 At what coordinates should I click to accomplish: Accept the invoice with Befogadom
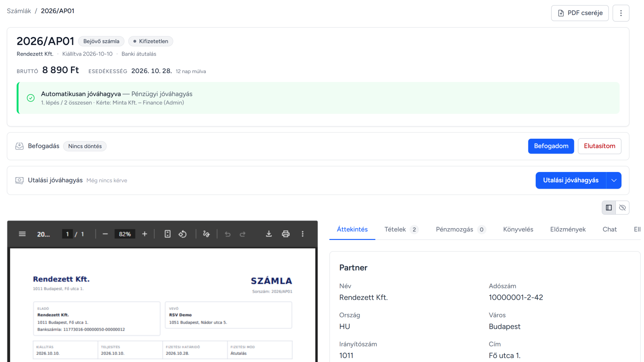(x=551, y=146)
